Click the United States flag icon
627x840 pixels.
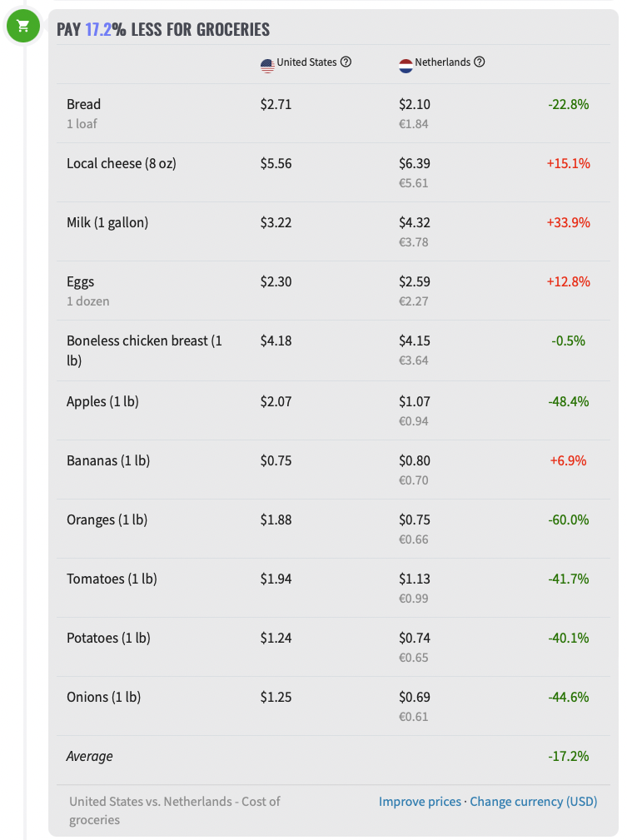[x=267, y=63]
